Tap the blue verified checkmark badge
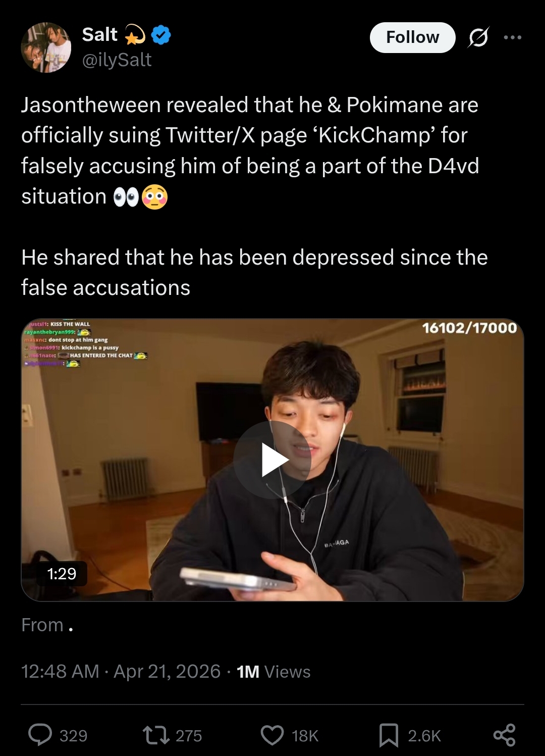Viewport: 545px width, 756px height. coord(162,35)
